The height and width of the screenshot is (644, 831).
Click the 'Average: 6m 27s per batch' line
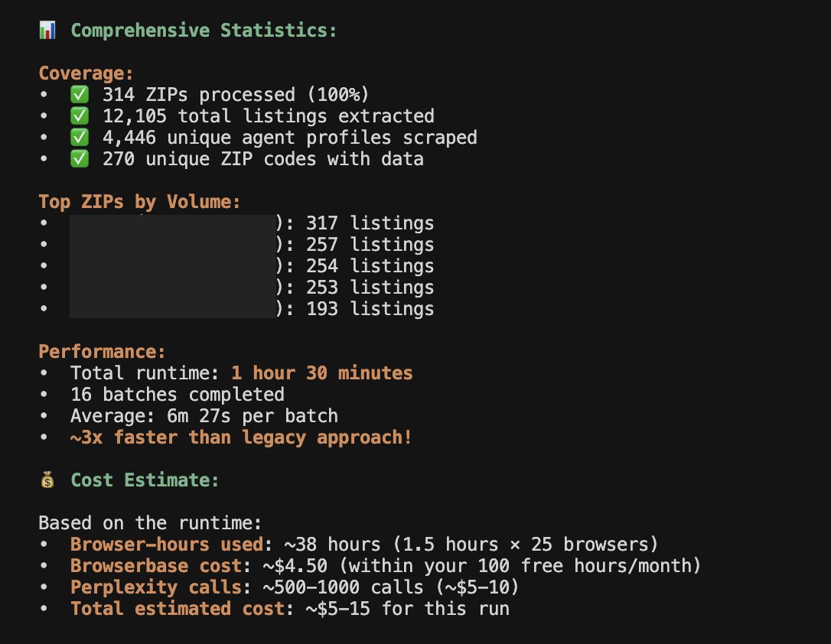pos(204,416)
